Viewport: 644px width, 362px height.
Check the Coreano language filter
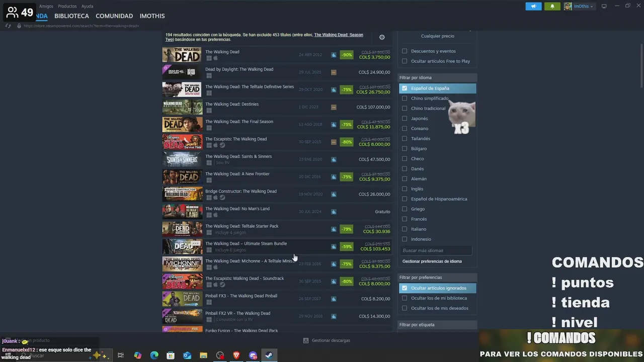click(x=405, y=128)
